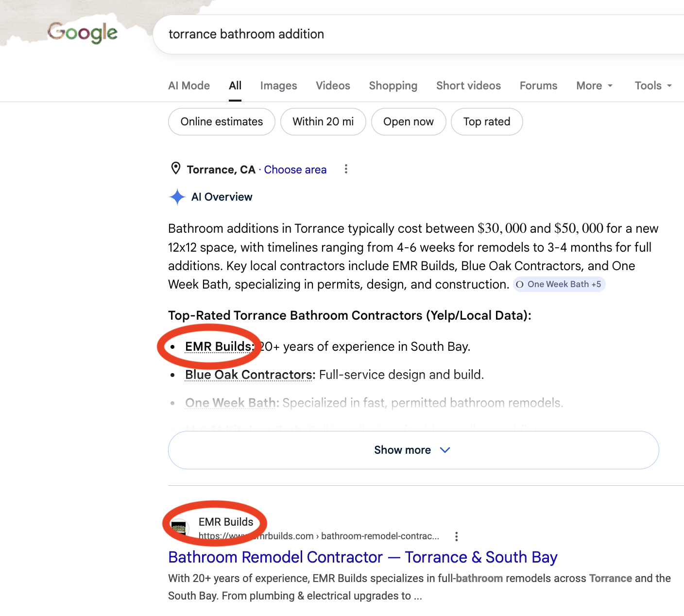684x616 pixels.
Task: Switch to Videos tab
Action: (x=333, y=86)
